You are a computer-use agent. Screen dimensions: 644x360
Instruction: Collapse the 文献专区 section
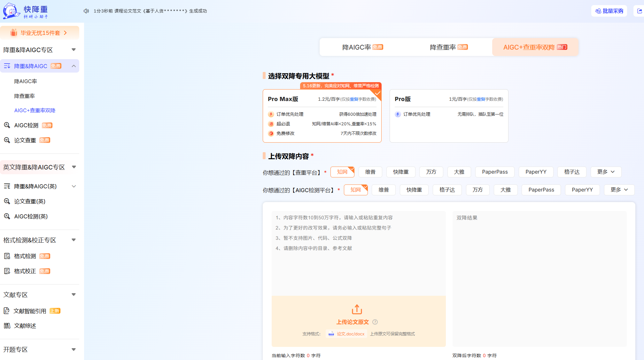tap(74, 294)
